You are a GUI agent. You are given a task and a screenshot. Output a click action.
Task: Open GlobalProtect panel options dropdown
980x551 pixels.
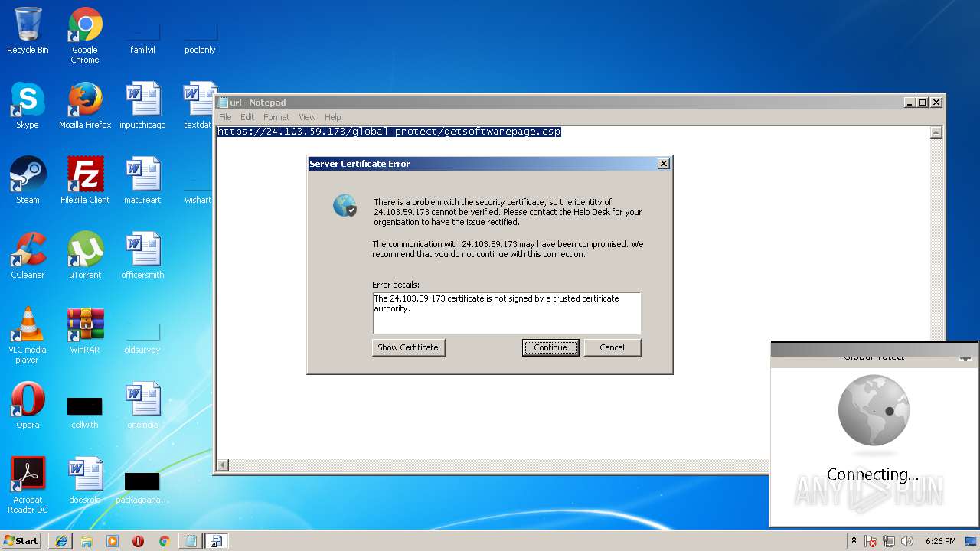pos(965,357)
